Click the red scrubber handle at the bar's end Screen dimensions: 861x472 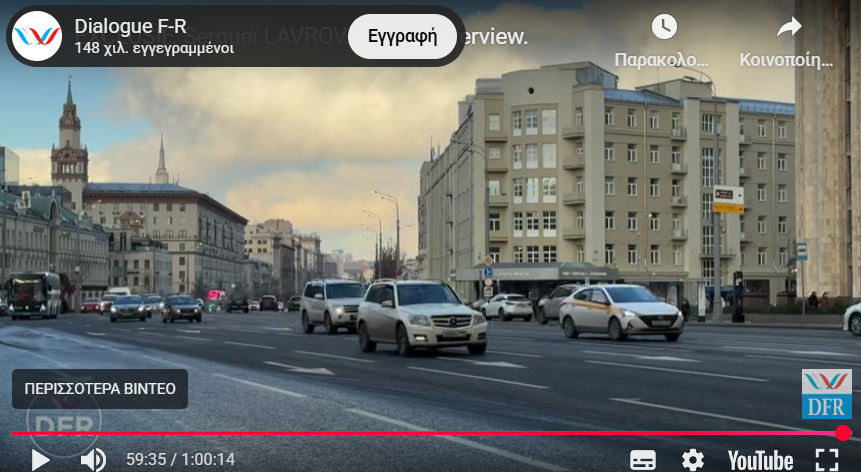click(x=843, y=433)
